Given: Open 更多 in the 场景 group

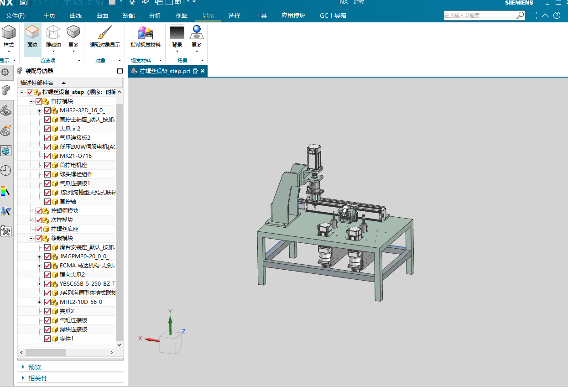Looking at the screenshot, I should click(197, 38).
